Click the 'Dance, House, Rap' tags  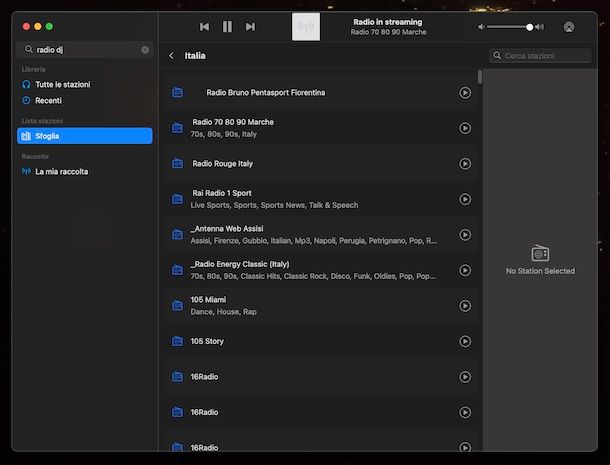pos(223,312)
